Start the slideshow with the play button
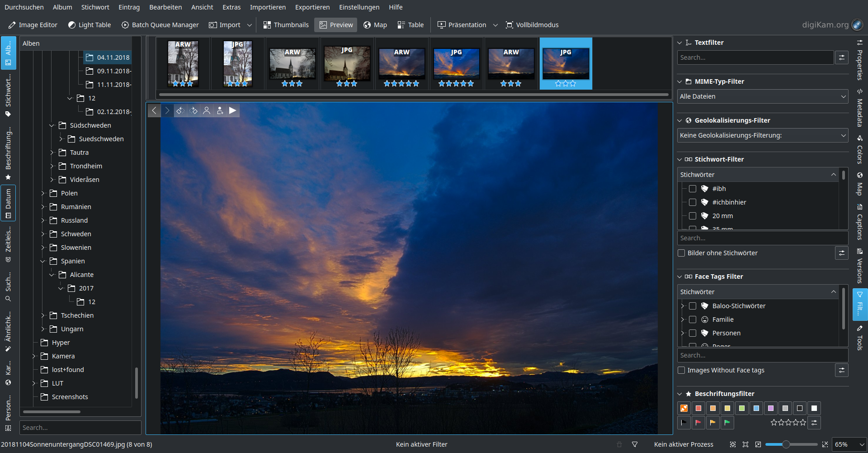 [x=233, y=110]
